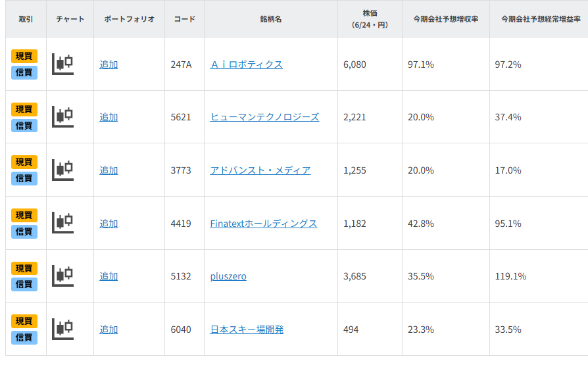Select profit growth value 119.1%
Screen dimensions: 588x365
point(511,276)
